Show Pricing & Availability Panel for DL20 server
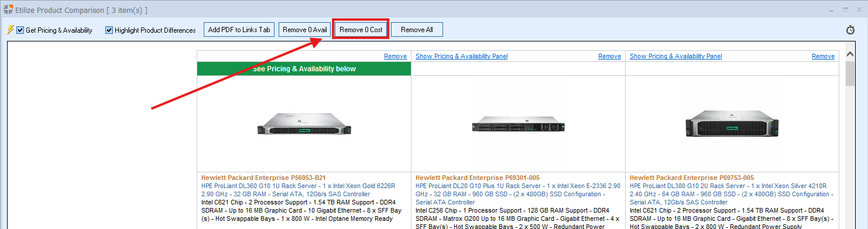The height and width of the screenshot is (229, 868). (x=461, y=56)
